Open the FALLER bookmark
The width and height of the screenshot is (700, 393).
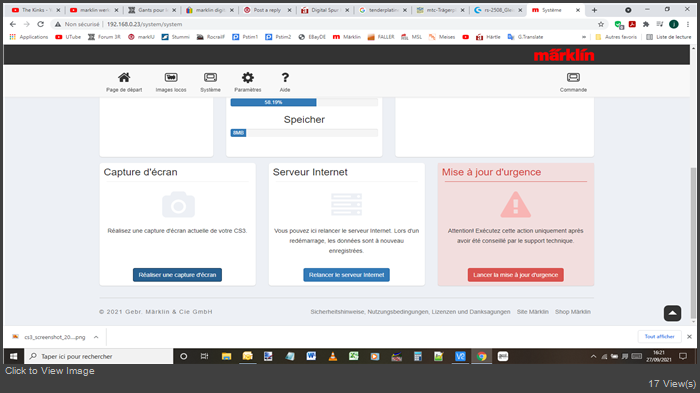click(381, 37)
